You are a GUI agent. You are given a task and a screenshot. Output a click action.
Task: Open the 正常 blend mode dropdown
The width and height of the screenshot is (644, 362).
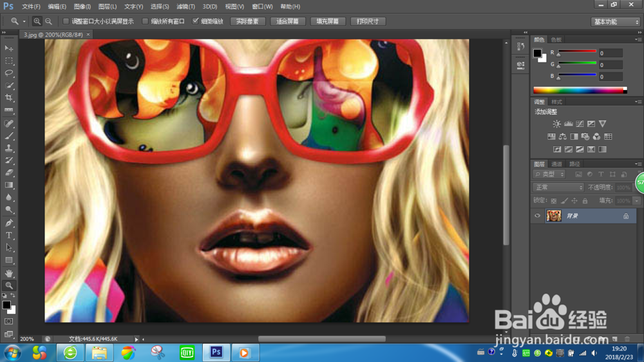pyautogui.click(x=558, y=187)
